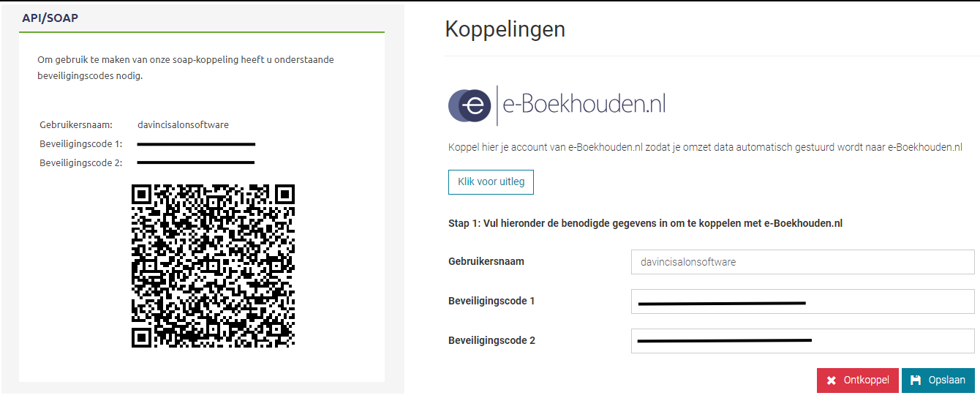Focus the Gebruikersnaam input field

click(802, 262)
